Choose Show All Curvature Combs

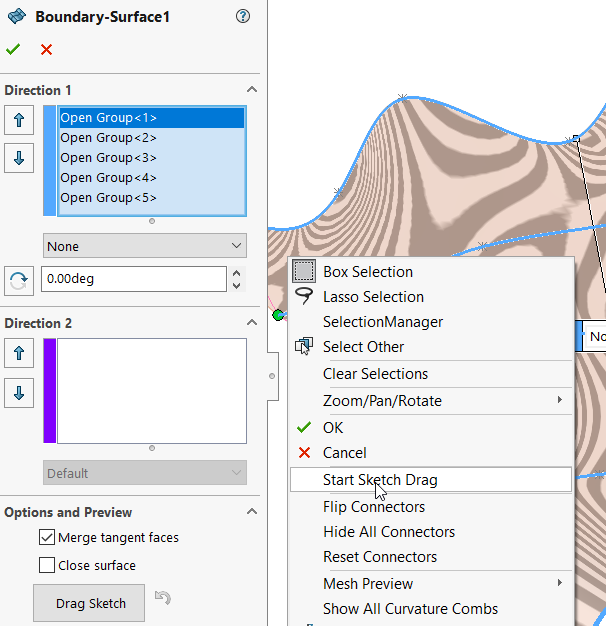tap(431, 609)
